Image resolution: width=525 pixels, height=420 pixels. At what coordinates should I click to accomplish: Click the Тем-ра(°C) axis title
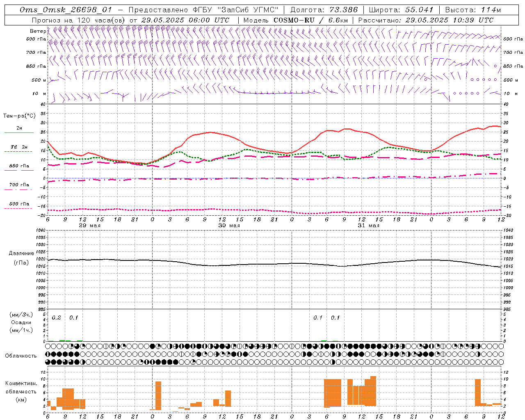coord(19,116)
